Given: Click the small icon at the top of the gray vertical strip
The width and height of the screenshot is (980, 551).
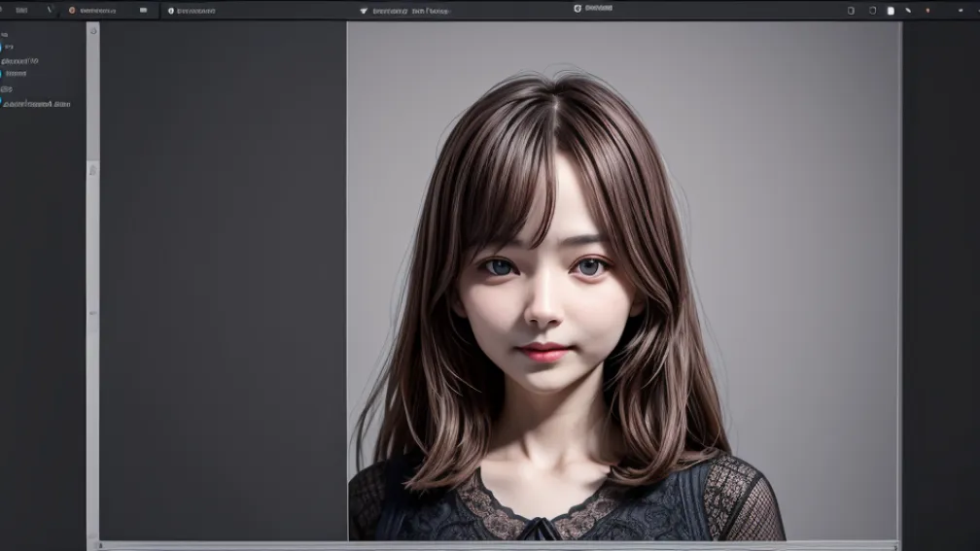Looking at the screenshot, I should click(93, 31).
